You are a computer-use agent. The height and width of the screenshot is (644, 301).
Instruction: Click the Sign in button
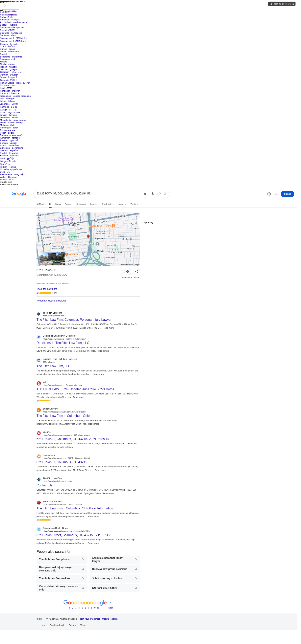(291, 196)
